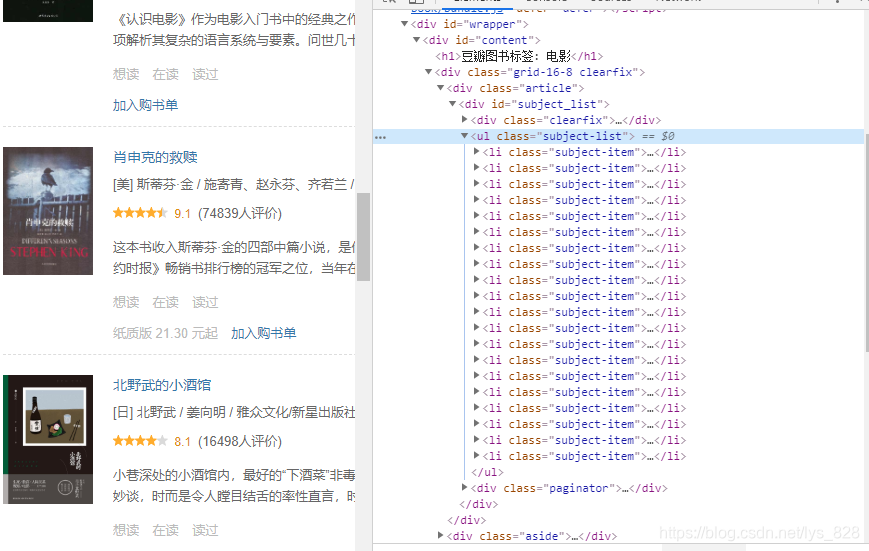This screenshot has height=551, width=869.
Task: Mark 北野武的小酒馆 as 在读
Action: (166, 530)
